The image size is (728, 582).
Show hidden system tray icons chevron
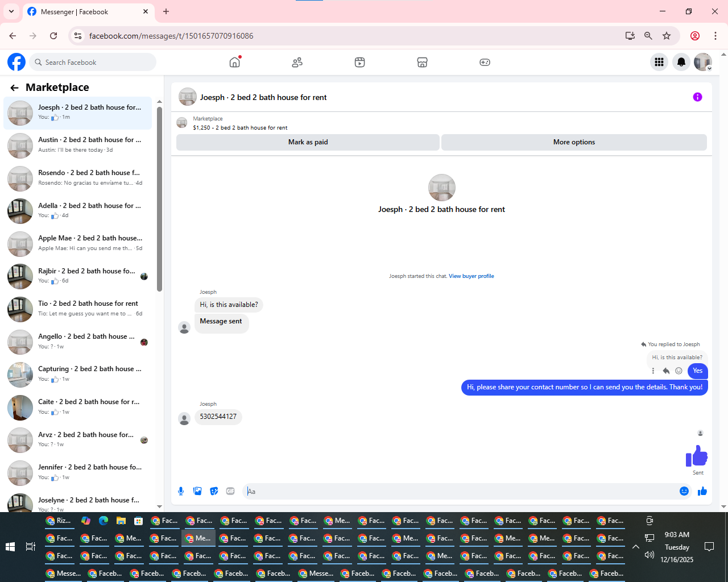636,547
